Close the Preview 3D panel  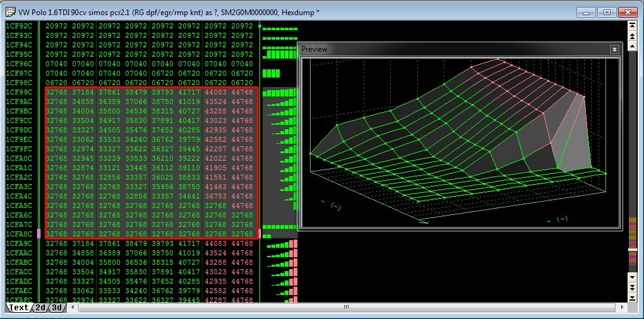614,49
